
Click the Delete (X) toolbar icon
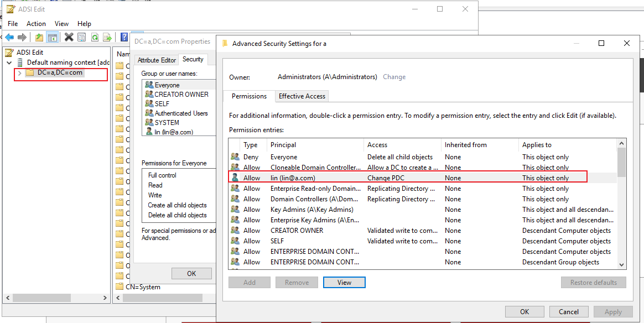(69, 37)
